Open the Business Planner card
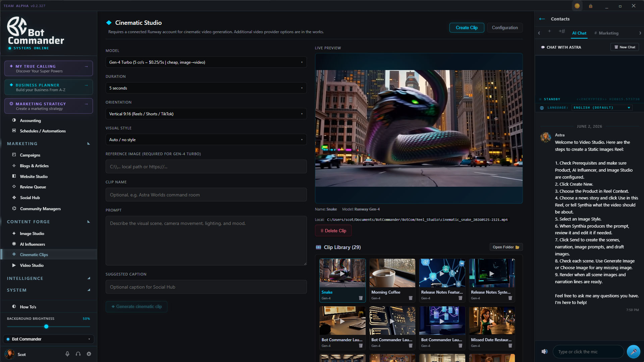 [49, 87]
